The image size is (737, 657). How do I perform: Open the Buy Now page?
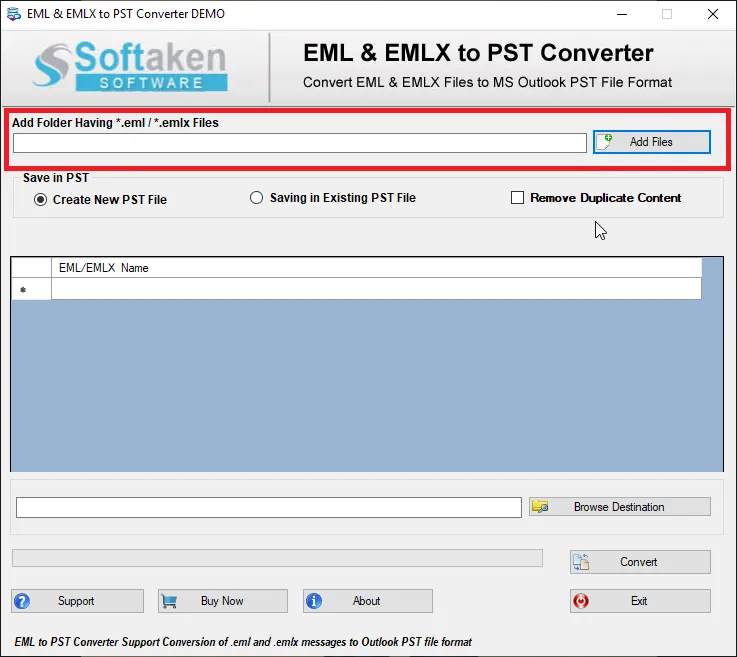point(223,601)
